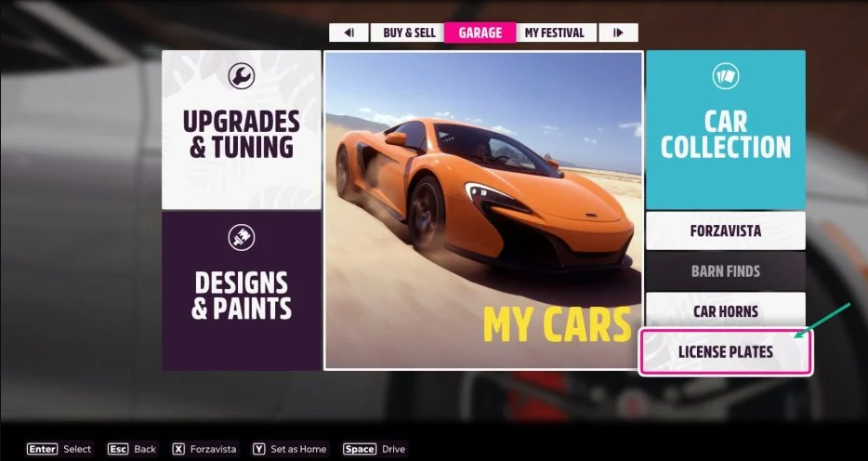The width and height of the screenshot is (868, 461).
Task: Click the Space Drive key hint
Action: 375,449
